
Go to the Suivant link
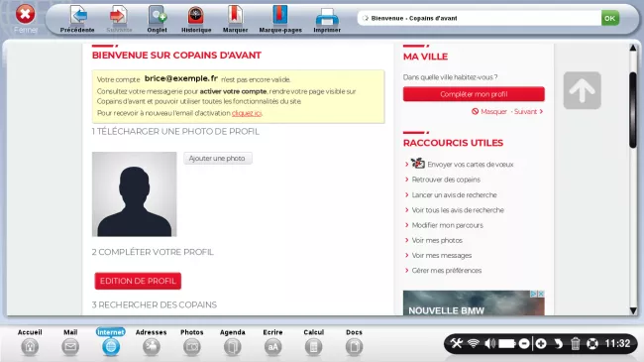tap(529, 111)
